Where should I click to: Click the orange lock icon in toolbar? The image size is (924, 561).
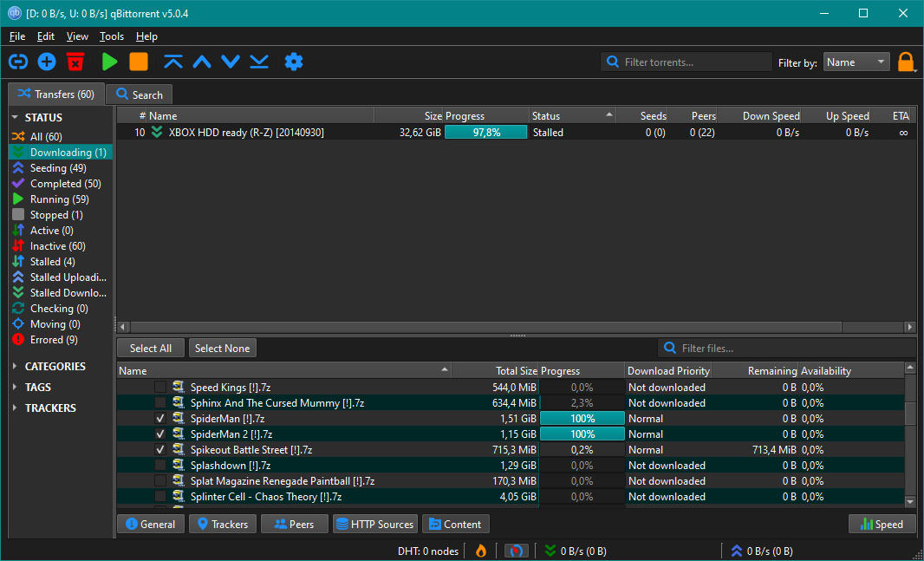point(906,62)
